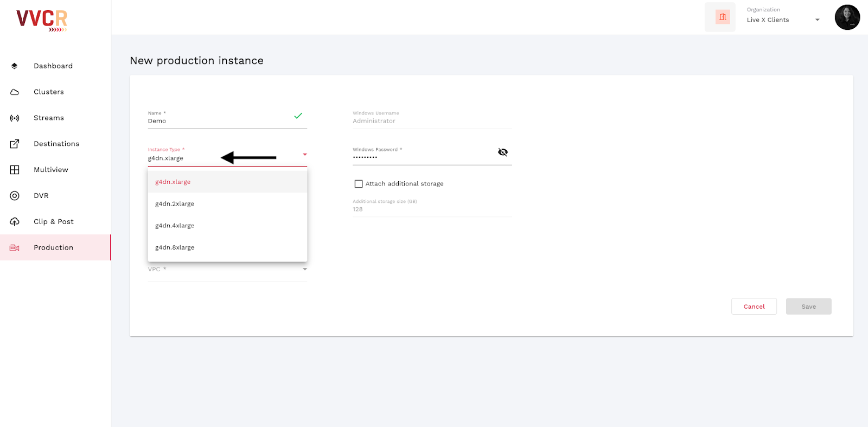
Task: Click the Production camera icon
Action: [x=15, y=247]
